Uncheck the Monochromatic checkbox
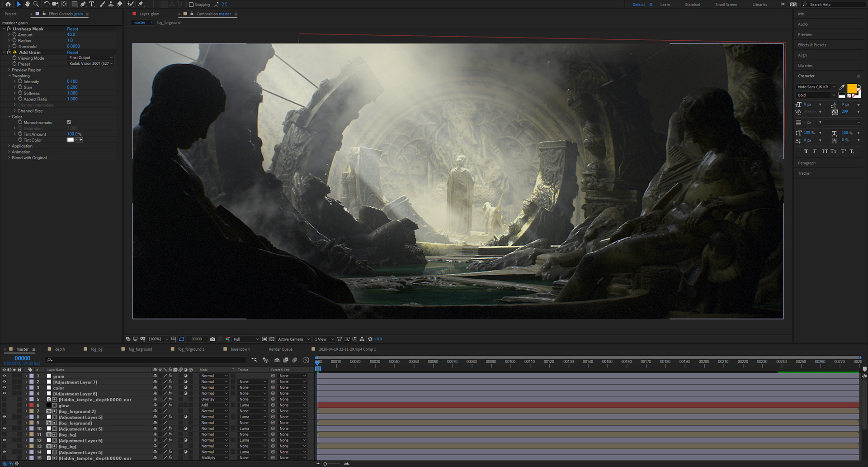 pyautogui.click(x=69, y=122)
